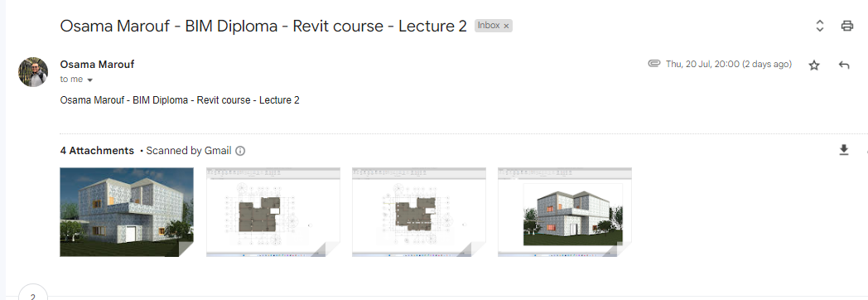Reply using the arrow icon
868x300 pixels.
coord(844,65)
